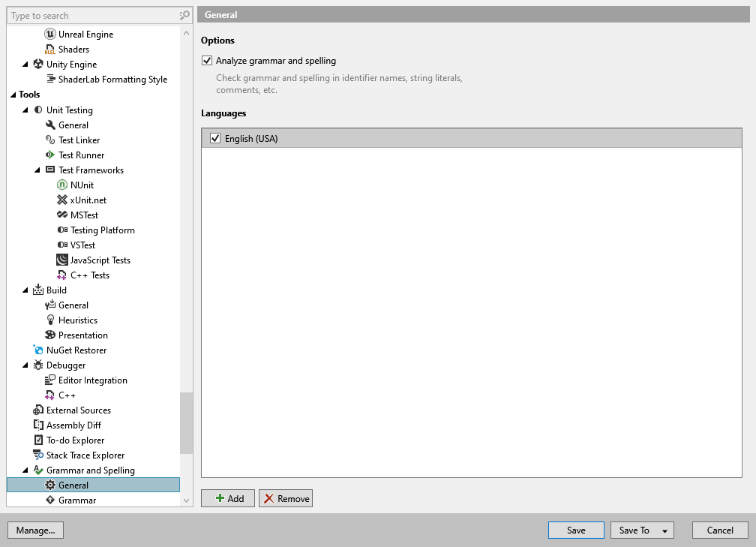Image resolution: width=756 pixels, height=547 pixels.
Task: Collapse the Test Frameworks node
Action: (37, 170)
